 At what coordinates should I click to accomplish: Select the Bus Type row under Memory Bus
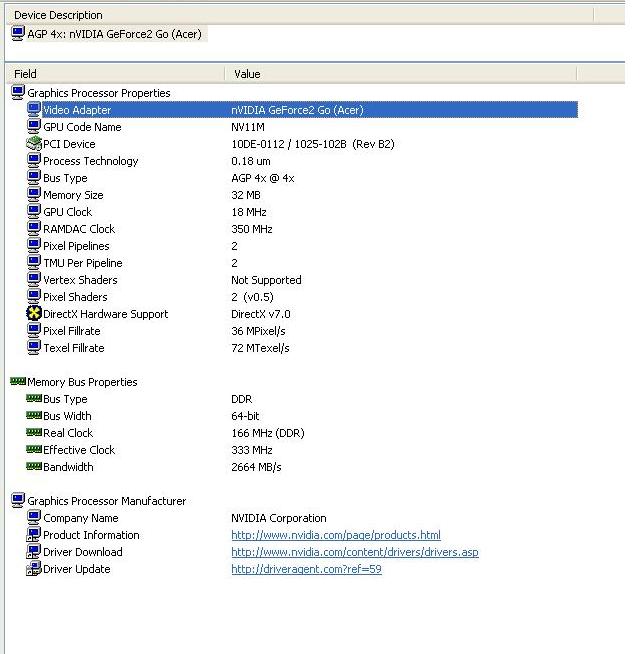[x=65, y=399]
